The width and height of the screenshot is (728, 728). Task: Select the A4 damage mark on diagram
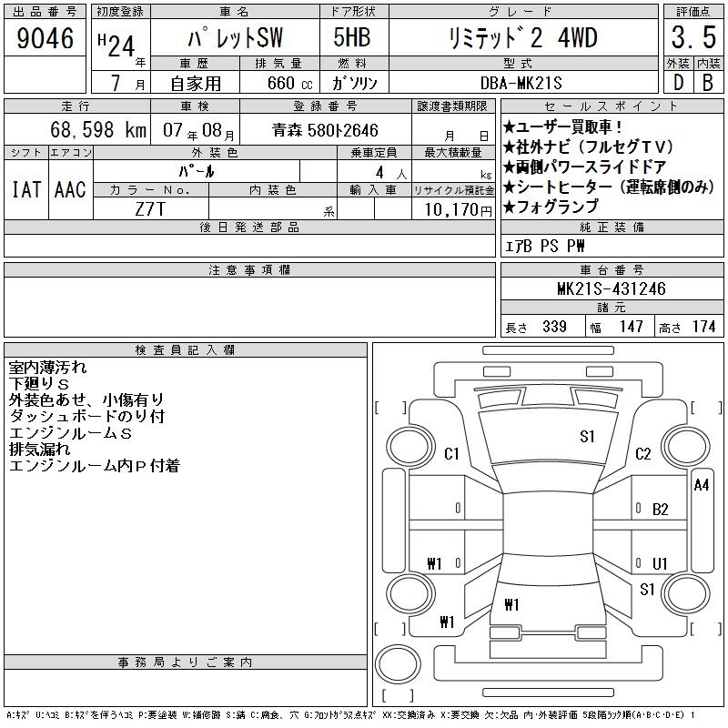[x=701, y=485]
